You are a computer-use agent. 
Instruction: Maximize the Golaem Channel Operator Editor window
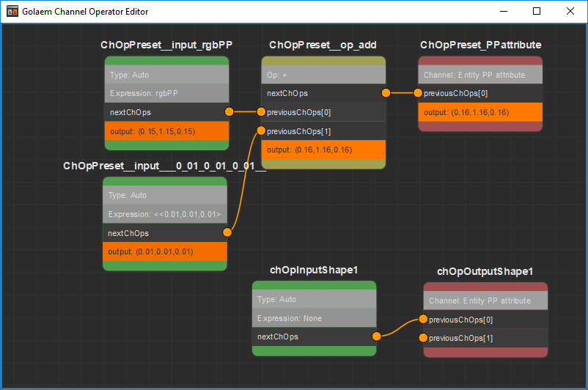click(537, 11)
